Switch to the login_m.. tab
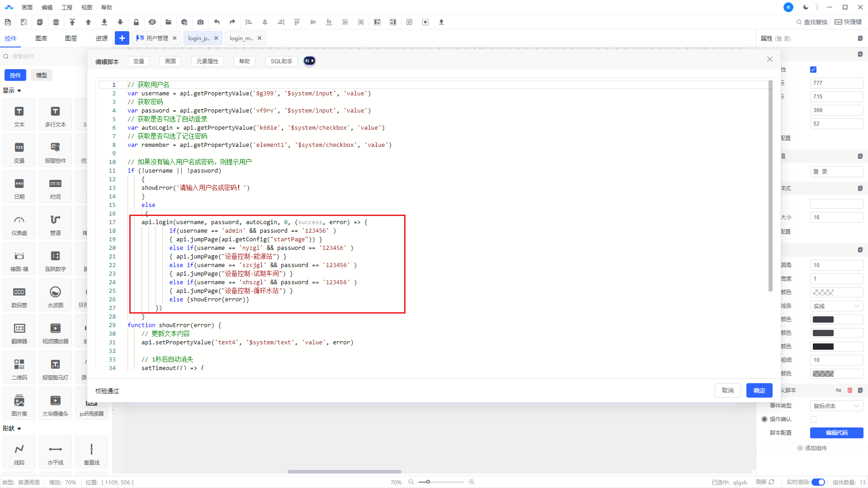Viewport: 868px width, 488px height. [x=241, y=38]
